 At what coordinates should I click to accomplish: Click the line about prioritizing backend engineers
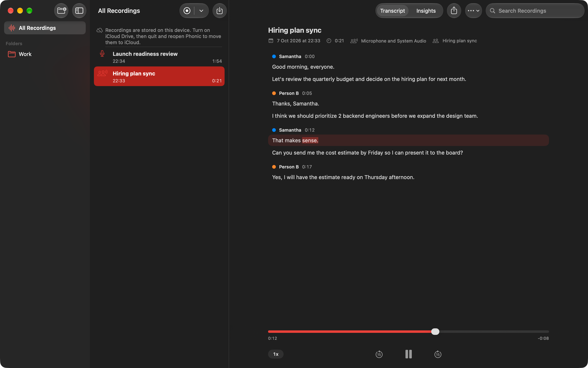pos(375,116)
